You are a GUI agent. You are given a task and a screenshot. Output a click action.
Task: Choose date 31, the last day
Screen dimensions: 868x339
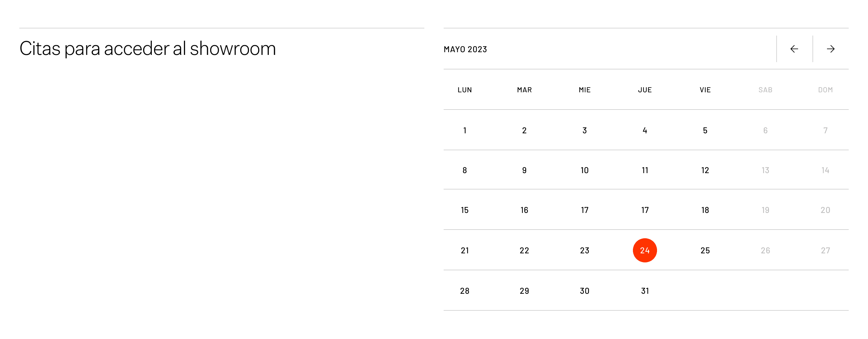click(645, 291)
